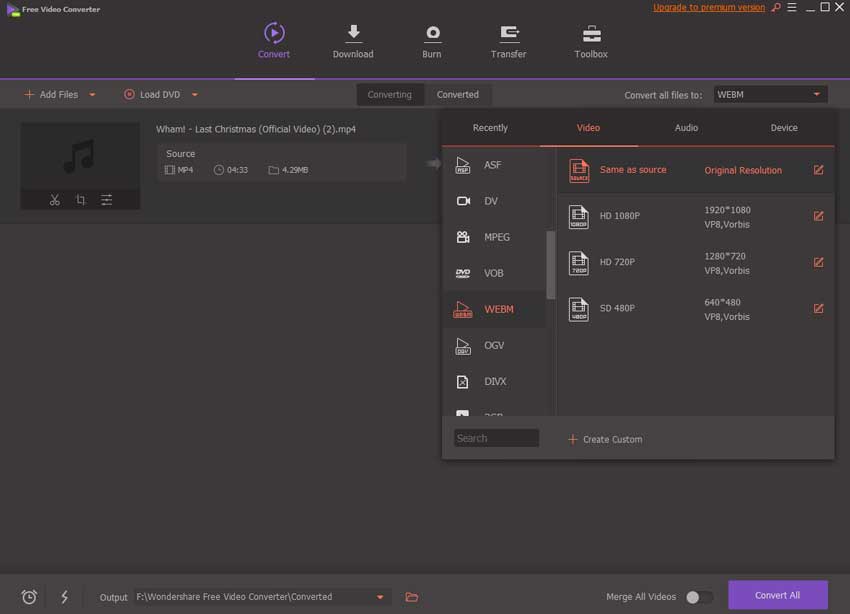Screen dimensions: 850x614
Task: Choose Same as source preset
Action: 696,170
